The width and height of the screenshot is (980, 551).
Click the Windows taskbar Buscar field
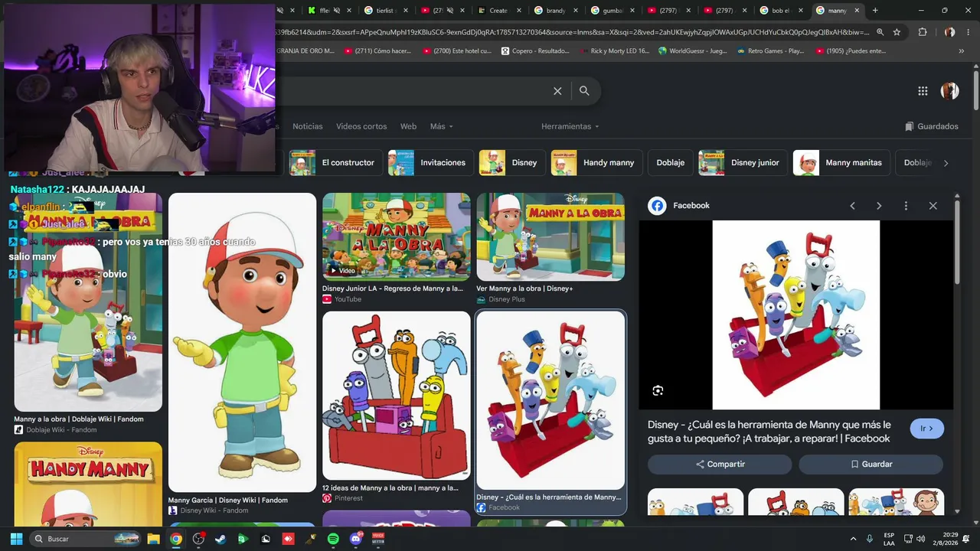(85, 539)
